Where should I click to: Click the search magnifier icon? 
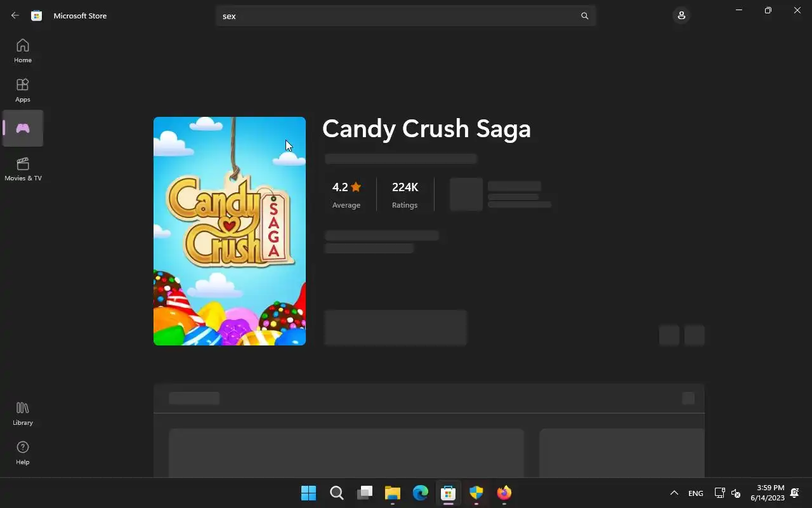(x=585, y=16)
